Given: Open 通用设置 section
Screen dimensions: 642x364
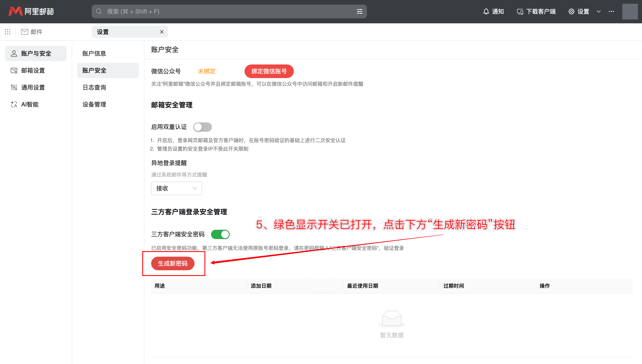Looking at the screenshot, I should (36, 87).
